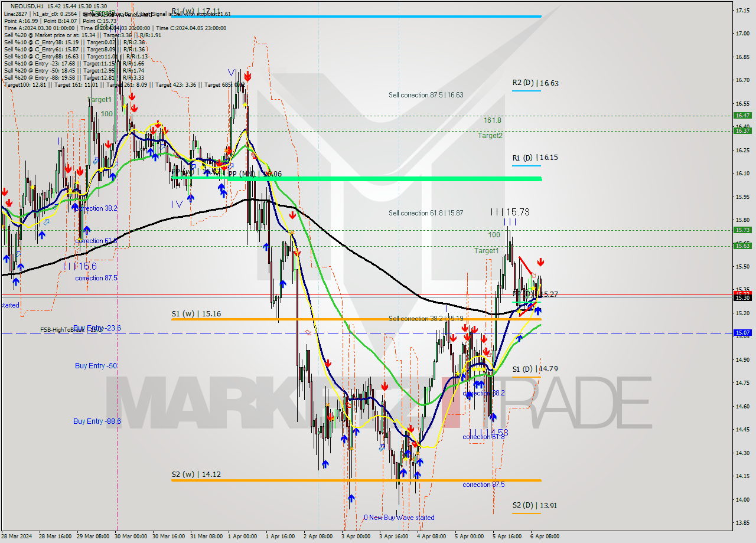Select the green 16.37 price tag
Viewport: 756px width, 543px height.
pyautogui.click(x=742, y=131)
